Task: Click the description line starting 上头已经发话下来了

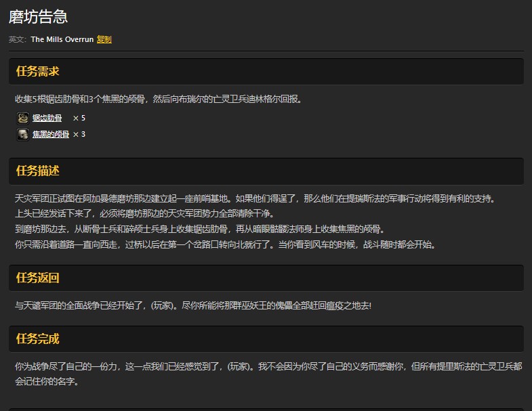Action: [144, 214]
